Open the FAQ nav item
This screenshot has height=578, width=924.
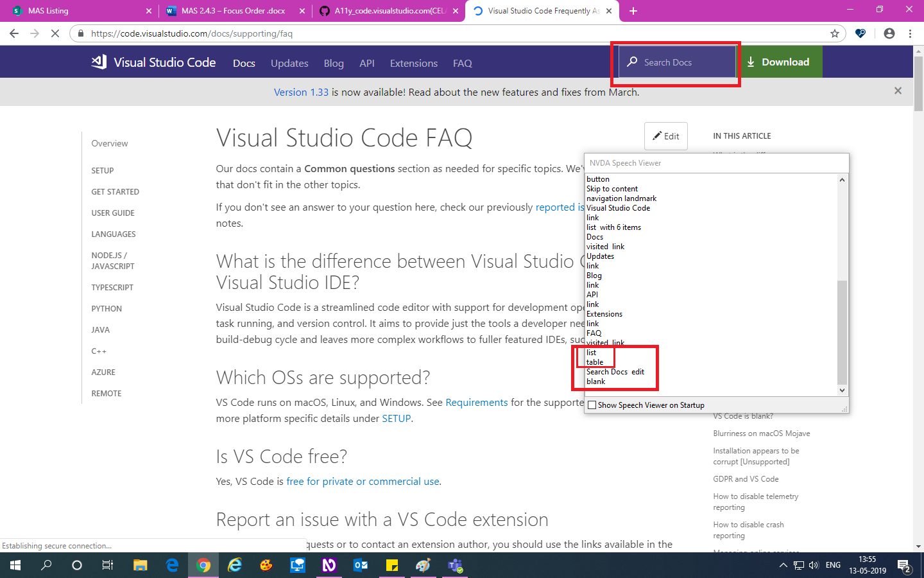pos(463,63)
